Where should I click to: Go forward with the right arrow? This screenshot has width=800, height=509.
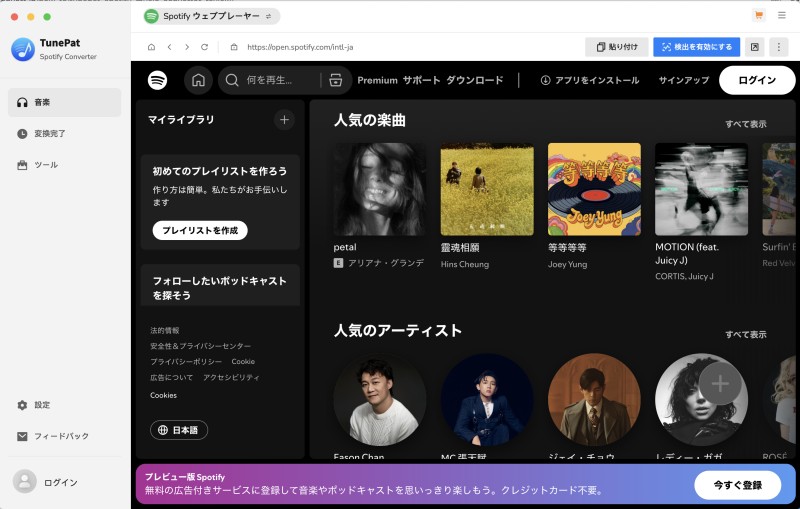click(x=187, y=47)
